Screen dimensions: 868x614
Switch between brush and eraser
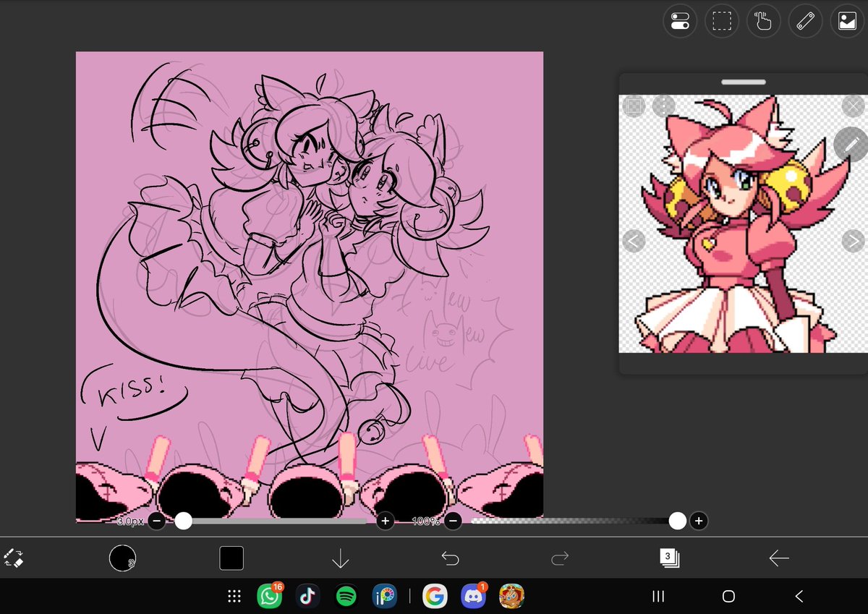(14, 558)
